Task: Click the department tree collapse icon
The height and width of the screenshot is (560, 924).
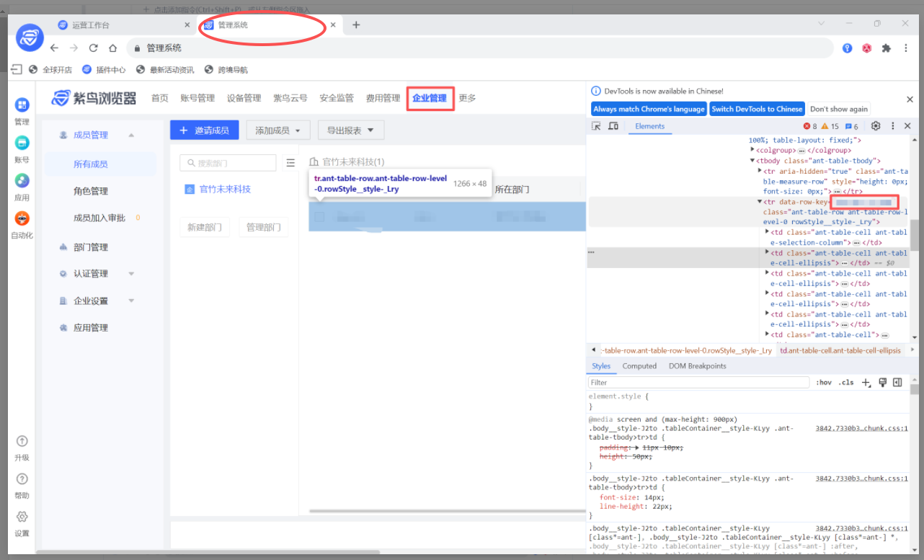Action: pyautogui.click(x=290, y=163)
